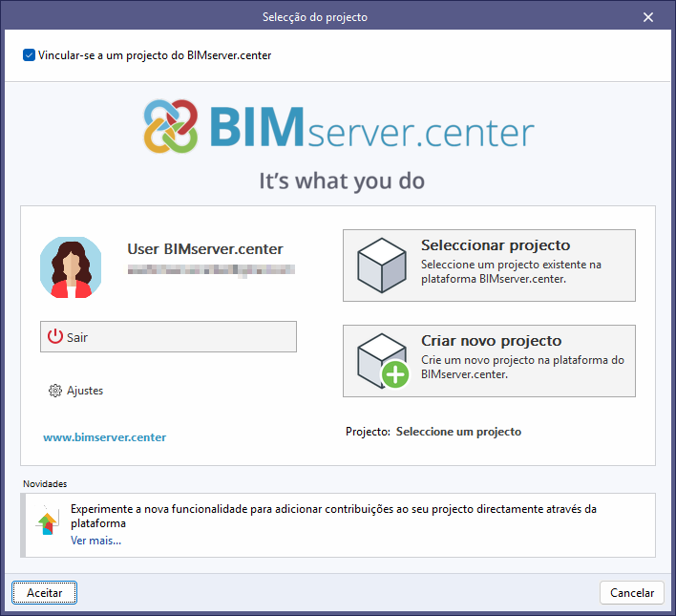
Task: Click the blurred user email text
Action: tap(211, 270)
